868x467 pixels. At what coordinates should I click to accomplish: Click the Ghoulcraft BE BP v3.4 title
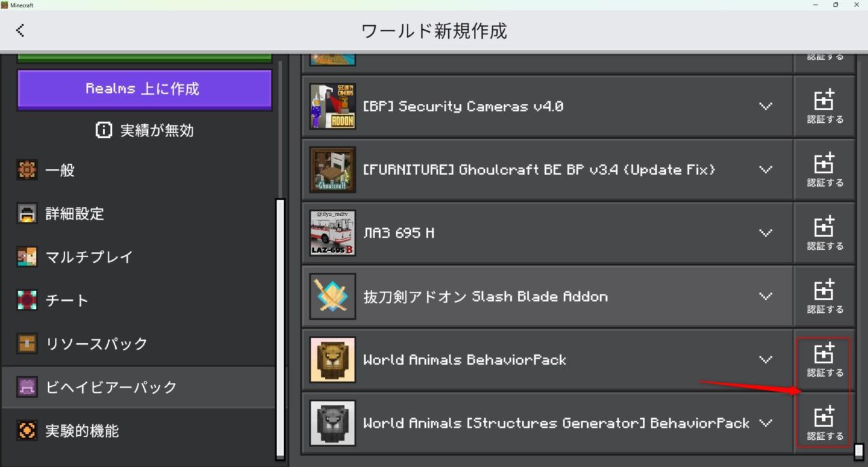(x=539, y=170)
